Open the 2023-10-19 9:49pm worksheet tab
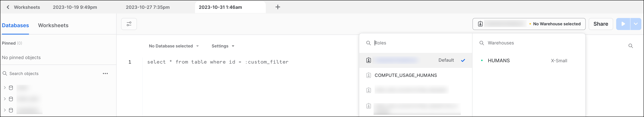Viewport: 644px width, 117px height. click(75, 7)
